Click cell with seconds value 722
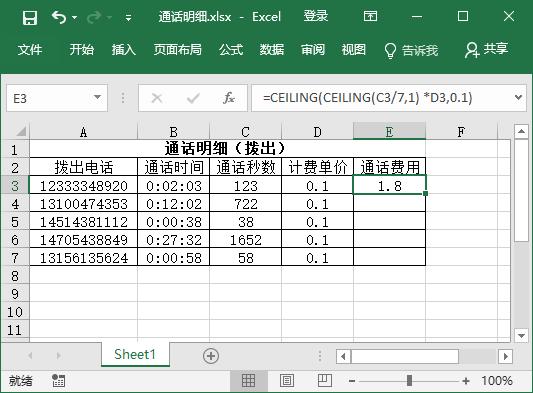The height and width of the screenshot is (393, 533). tap(246, 204)
